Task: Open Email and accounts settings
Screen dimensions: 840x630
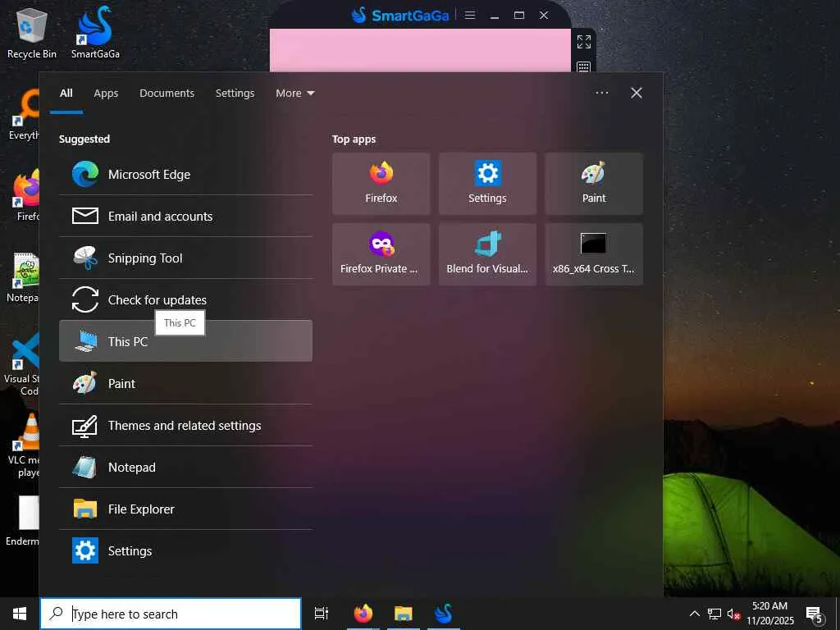Action: [x=185, y=216]
